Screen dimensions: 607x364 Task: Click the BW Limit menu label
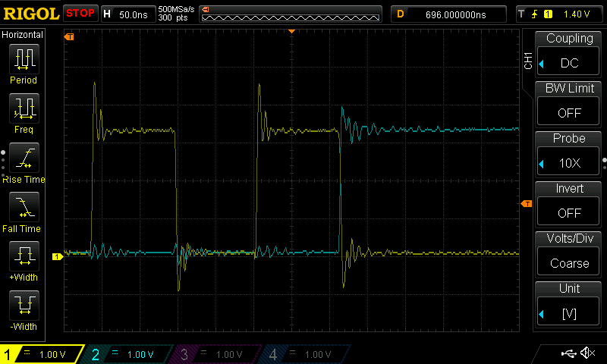click(570, 88)
